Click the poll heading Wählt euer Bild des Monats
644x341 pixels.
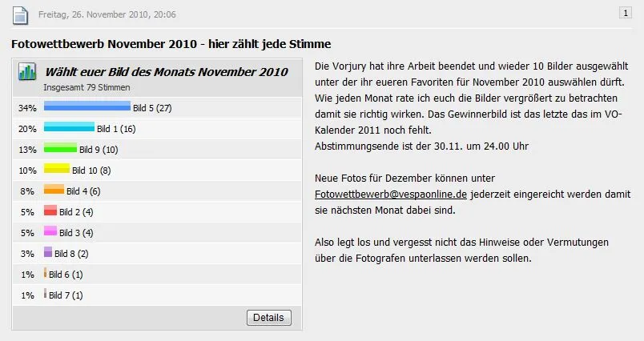[166, 72]
